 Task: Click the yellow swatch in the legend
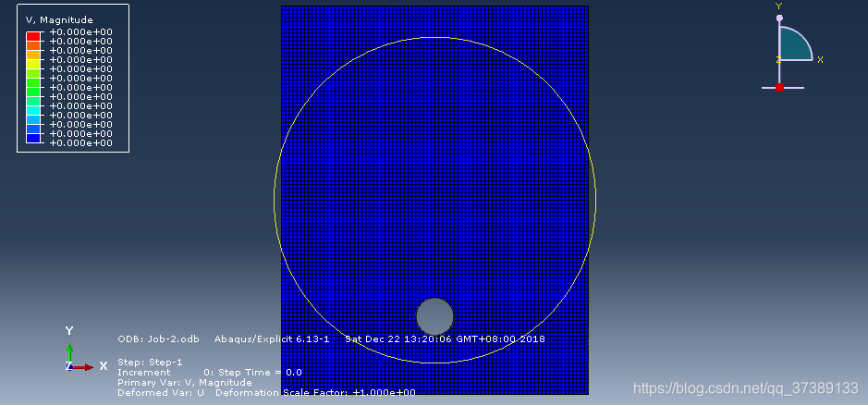pos(34,64)
